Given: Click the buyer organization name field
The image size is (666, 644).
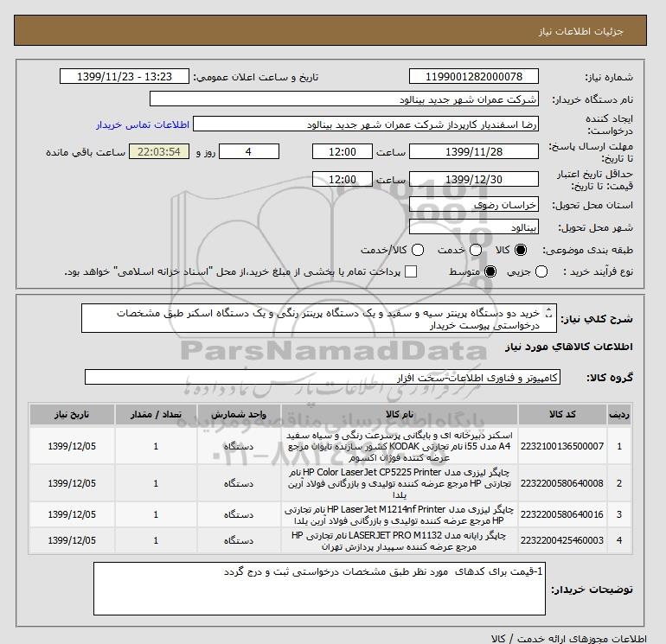Looking at the screenshot, I should (x=344, y=99).
